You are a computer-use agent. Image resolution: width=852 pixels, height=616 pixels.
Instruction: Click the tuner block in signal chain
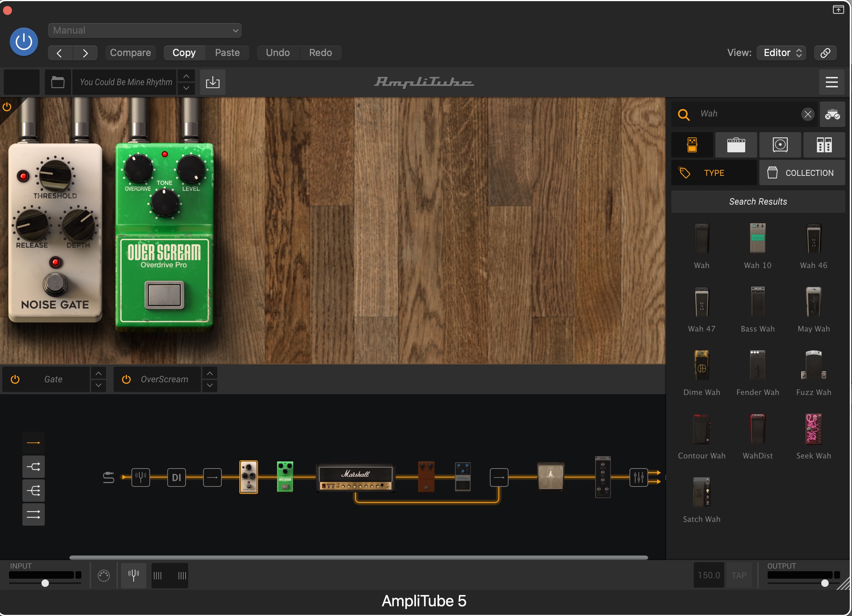click(x=141, y=477)
